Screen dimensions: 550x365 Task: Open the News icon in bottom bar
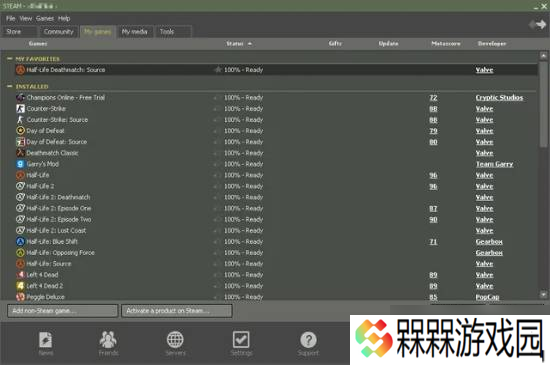pyautogui.click(x=46, y=340)
